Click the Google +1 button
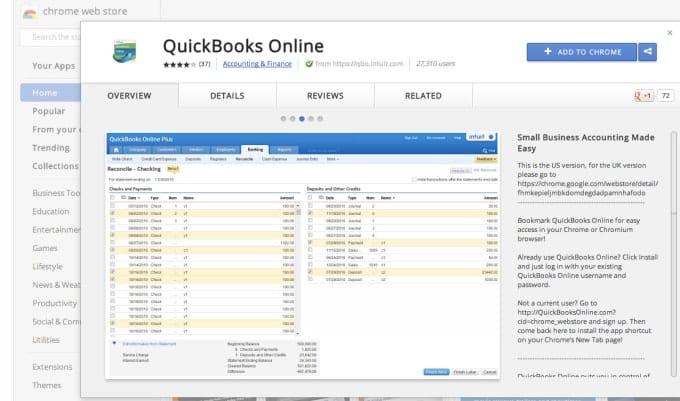680x401 pixels. coord(644,96)
